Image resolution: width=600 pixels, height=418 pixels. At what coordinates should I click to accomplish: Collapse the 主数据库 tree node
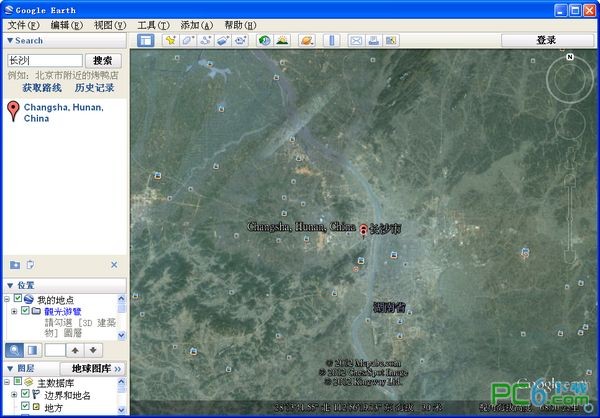click(x=7, y=382)
